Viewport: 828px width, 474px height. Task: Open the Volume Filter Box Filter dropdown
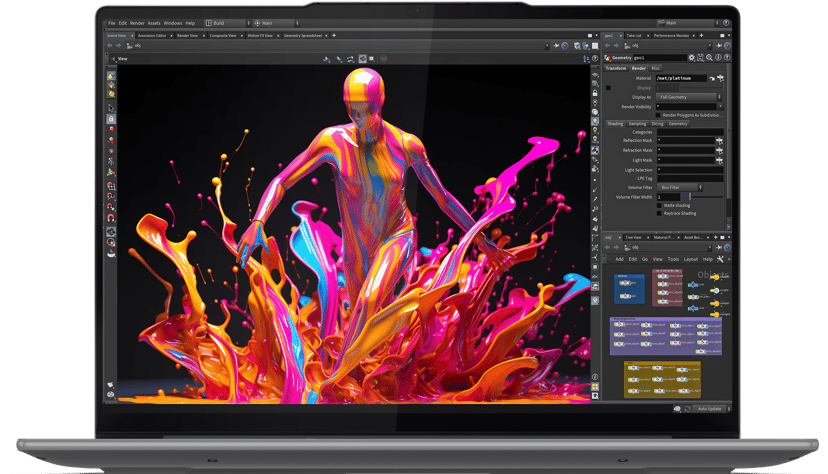coord(680,187)
